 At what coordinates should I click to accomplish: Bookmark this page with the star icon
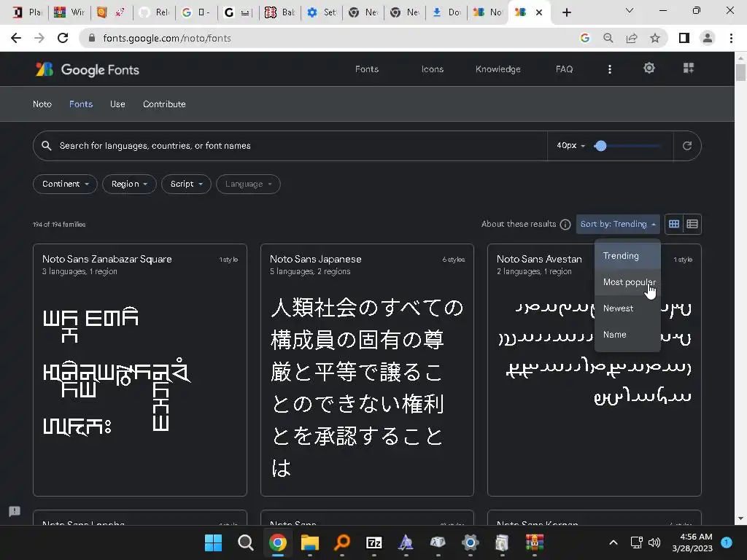click(x=655, y=38)
